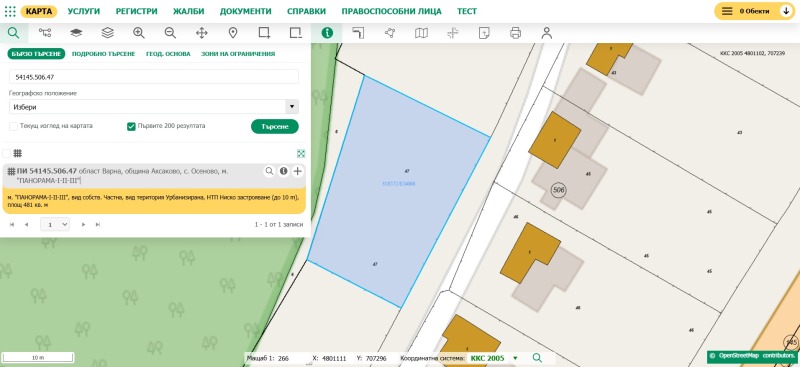Activate the pan move arrows tool
Image resolution: width=800 pixels, height=367 pixels.
pos(202,33)
